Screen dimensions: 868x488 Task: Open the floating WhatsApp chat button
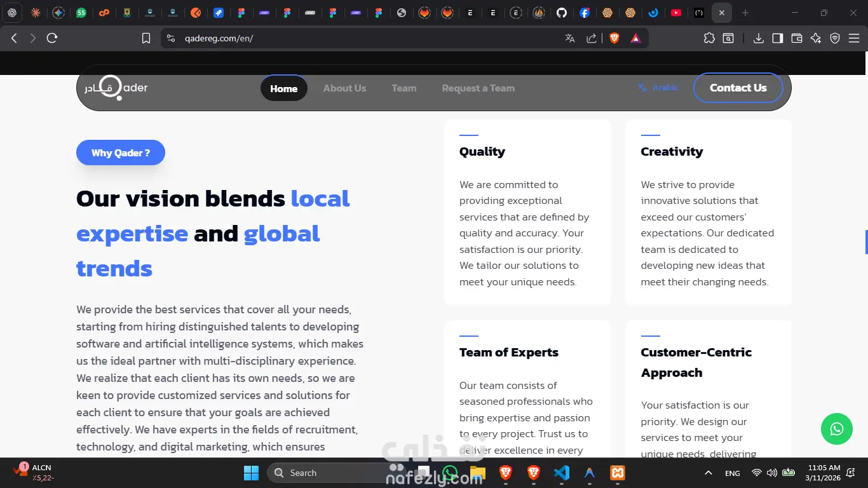point(836,429)
